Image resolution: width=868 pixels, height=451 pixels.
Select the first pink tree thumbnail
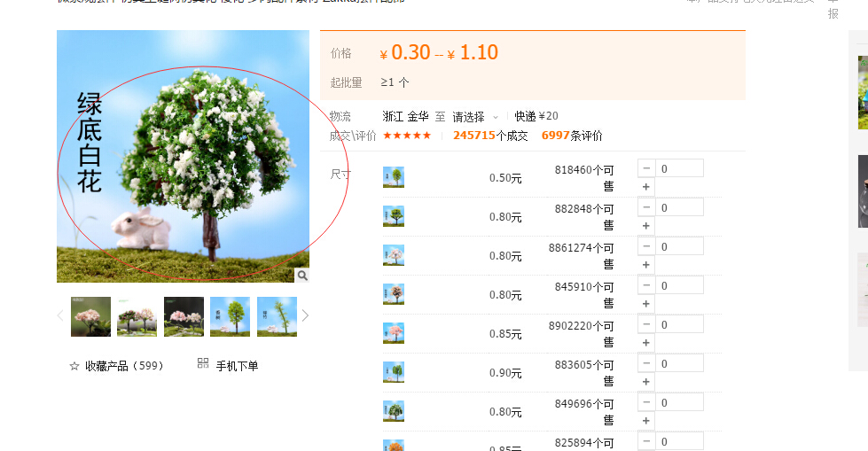click(x=90, y=316)
